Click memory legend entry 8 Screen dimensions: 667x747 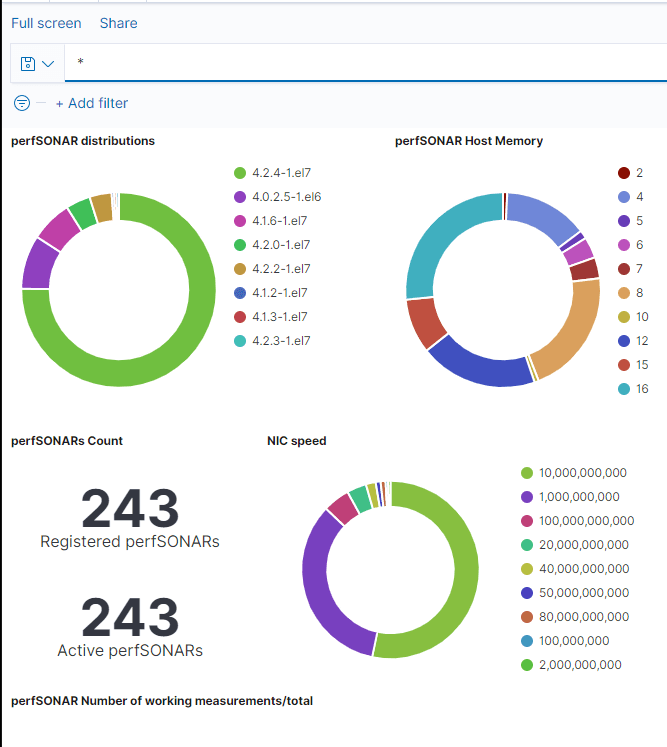(x=630, y=293)
